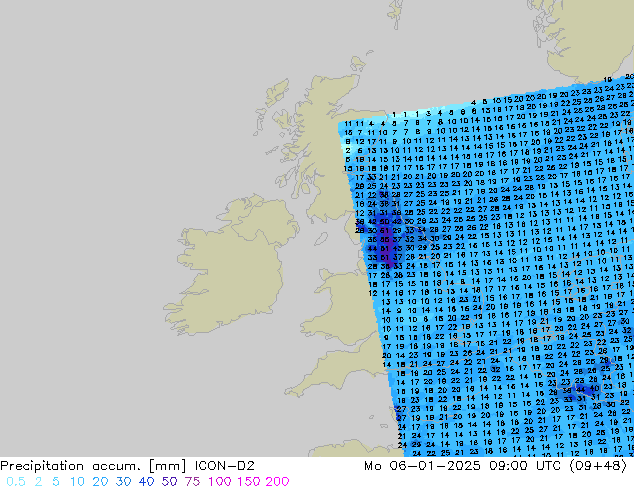Click the 75 mm legend value
The height and width of the screenshot is (490, 634).
pos(192,482)
